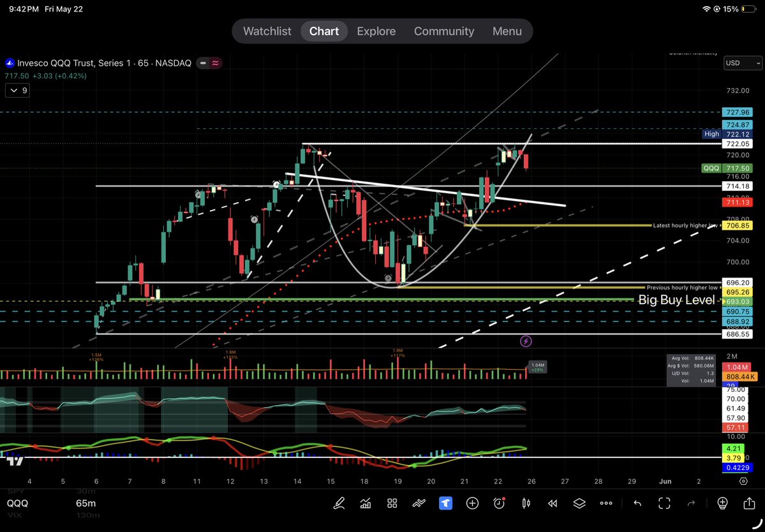Viewport: 765px width, 532px height.
Task: Tap Invesco QQQ Trust symbol title
Action: coord(105,63)
